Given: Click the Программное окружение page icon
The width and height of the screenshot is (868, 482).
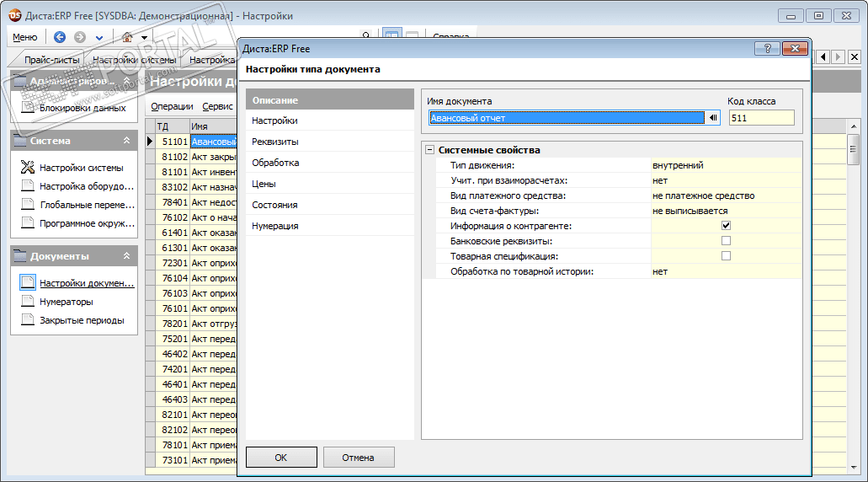Looking at the screenshot, I should pos(28,223).
